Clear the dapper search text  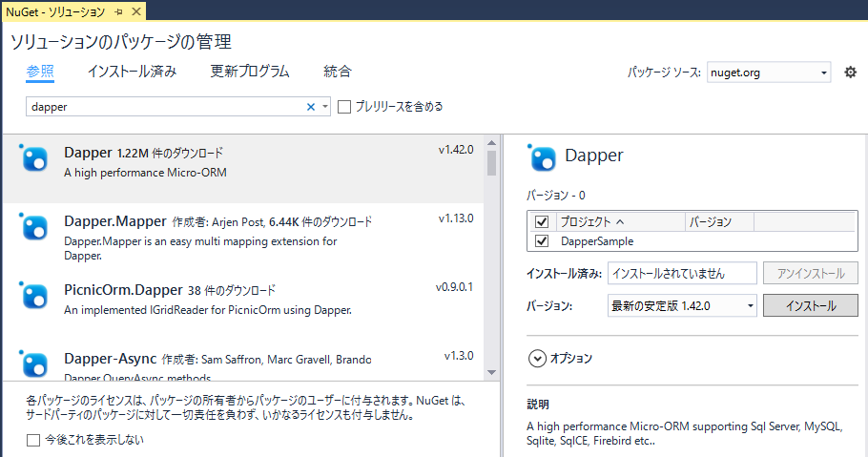311,107
